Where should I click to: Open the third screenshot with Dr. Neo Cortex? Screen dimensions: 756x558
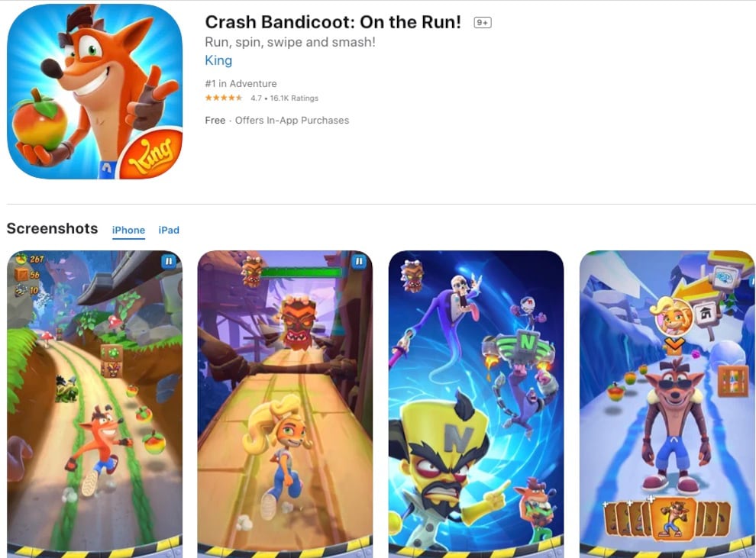(x=476, y=404)
